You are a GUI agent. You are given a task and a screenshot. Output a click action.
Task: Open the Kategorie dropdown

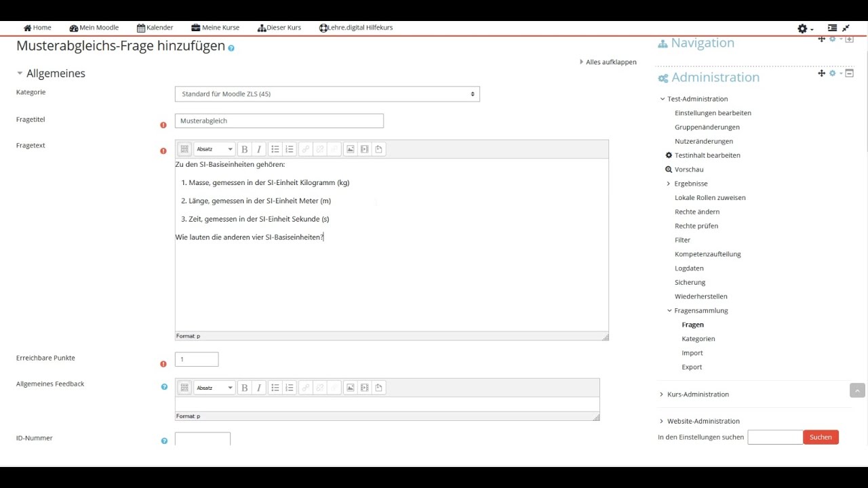point(327,94)
